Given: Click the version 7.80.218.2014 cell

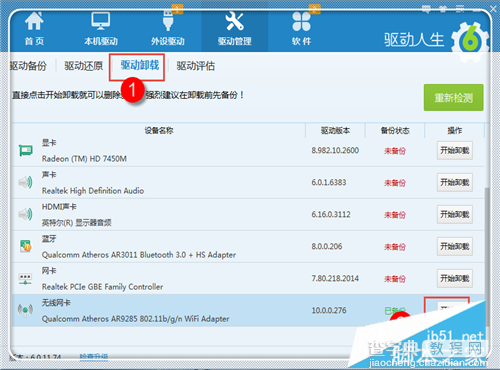Looking at the screenshot, I should click(335, 278).
